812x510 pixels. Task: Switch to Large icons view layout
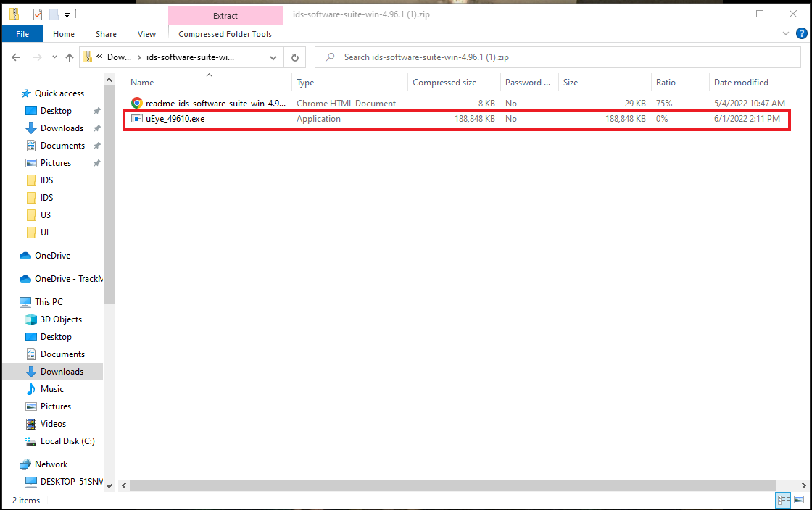tap(799, 500)
